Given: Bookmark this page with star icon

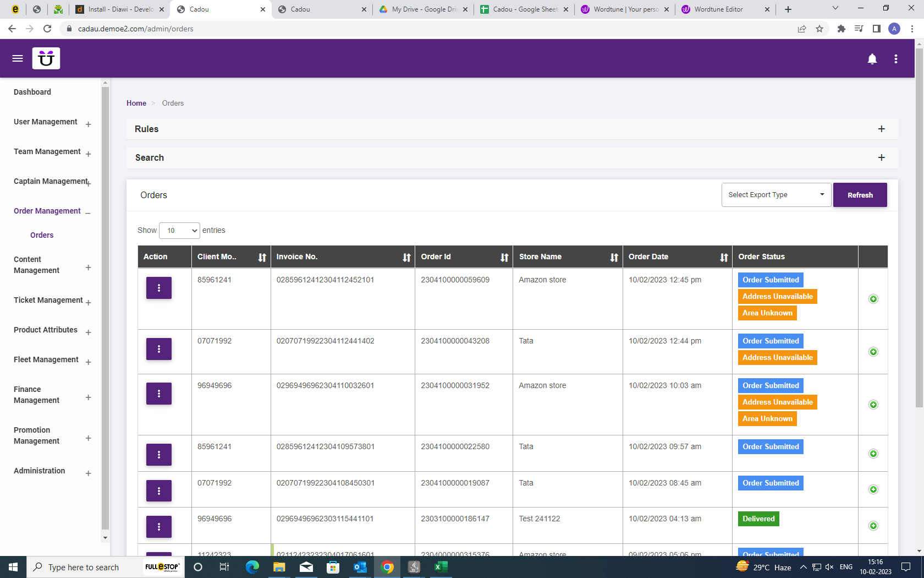Looking at the screenshot, I should [820, 29].
